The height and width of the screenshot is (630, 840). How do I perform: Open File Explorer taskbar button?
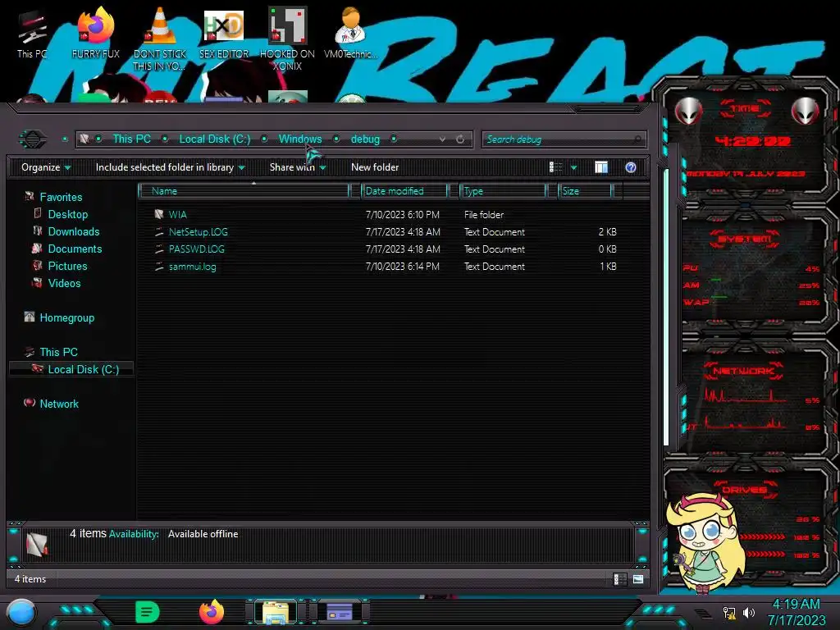click(276, 612)
